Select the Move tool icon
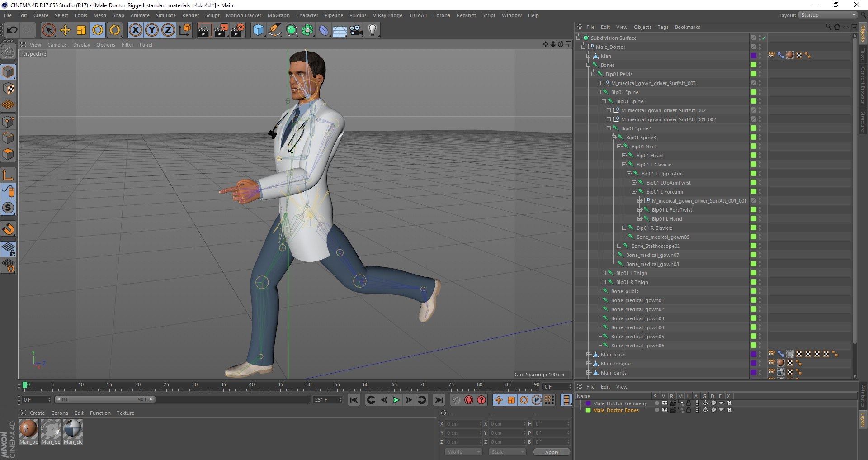 click(x=65, y=30)
